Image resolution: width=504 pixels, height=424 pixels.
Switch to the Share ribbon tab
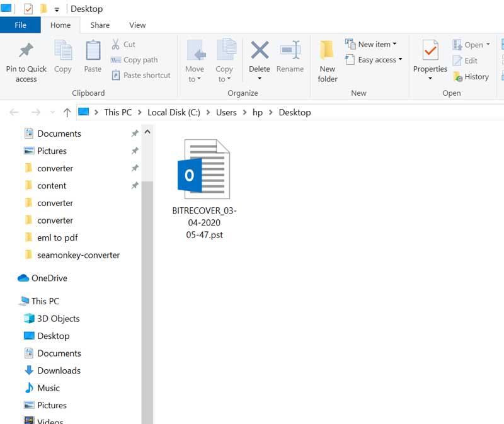tap(100, 25)
